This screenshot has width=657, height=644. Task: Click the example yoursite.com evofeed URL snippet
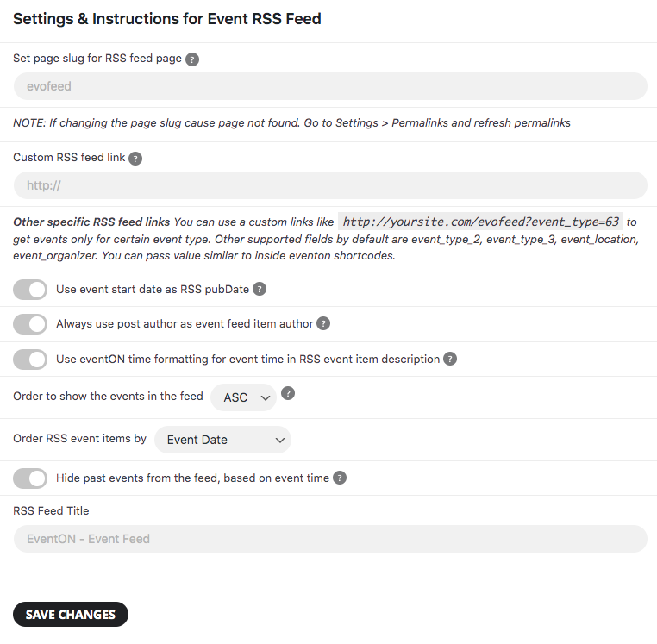481,222
